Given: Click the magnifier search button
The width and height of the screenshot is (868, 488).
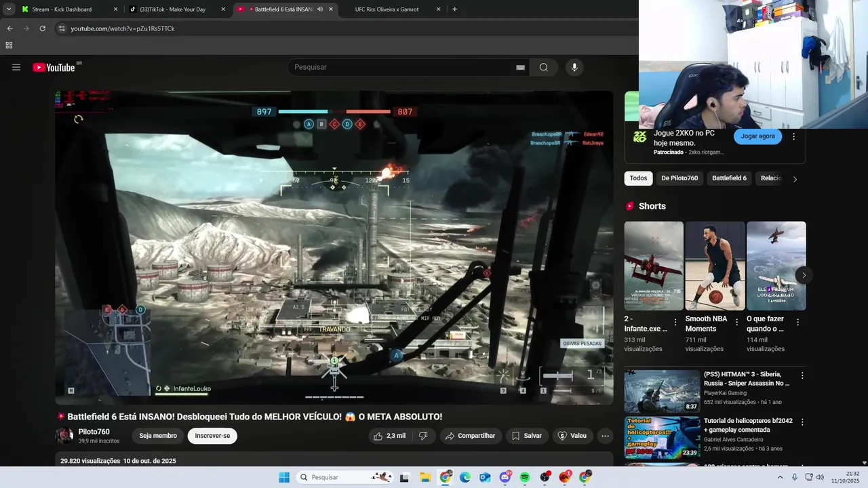Looking at the screenshot, I should click(x=544, y=67).
